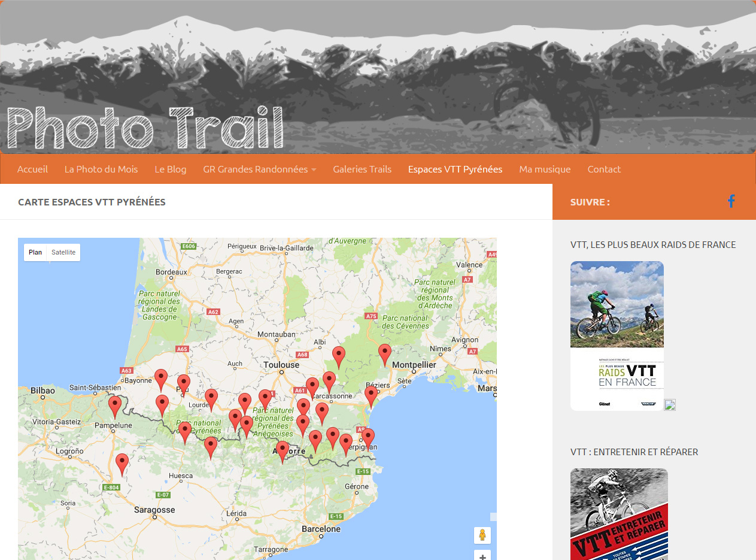Click the map marker south of Béziers
This screenshot has height=560, width=756.
(371, 398)
